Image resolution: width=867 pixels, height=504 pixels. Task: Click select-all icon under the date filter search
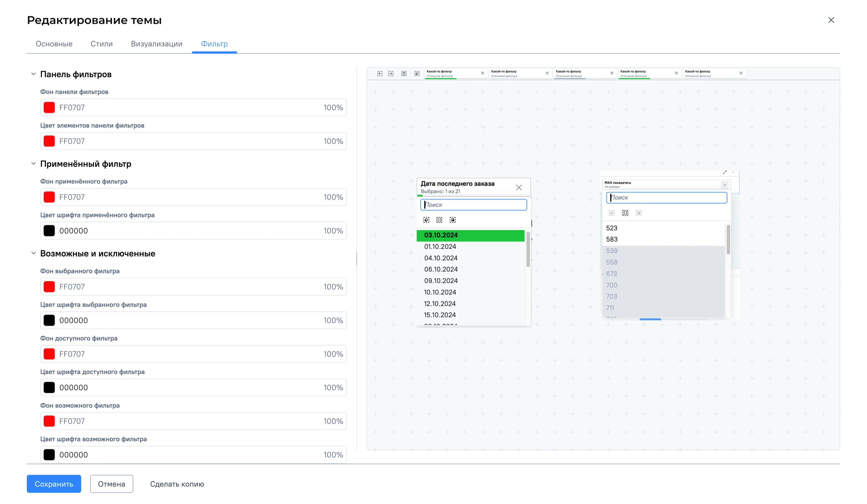pos(439,220)
